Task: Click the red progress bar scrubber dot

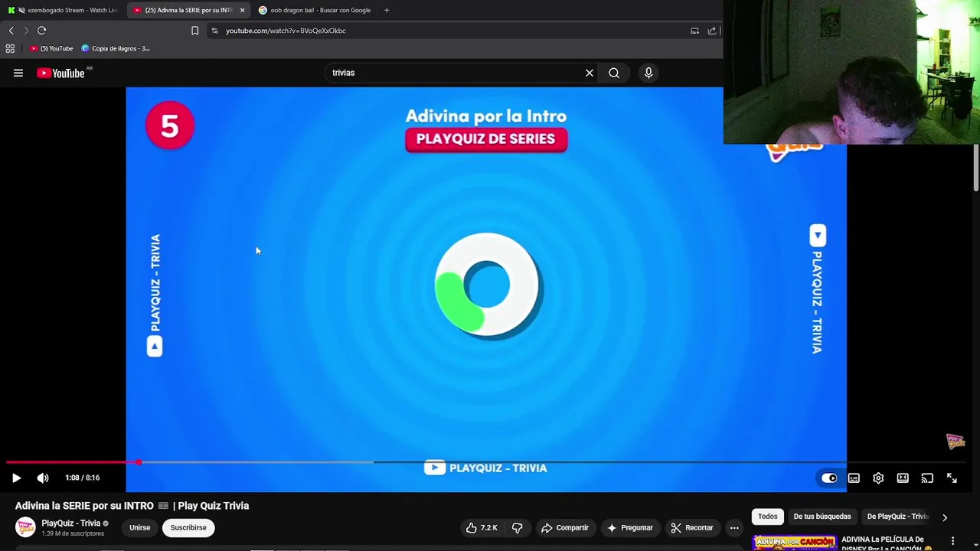Action: 139,462
